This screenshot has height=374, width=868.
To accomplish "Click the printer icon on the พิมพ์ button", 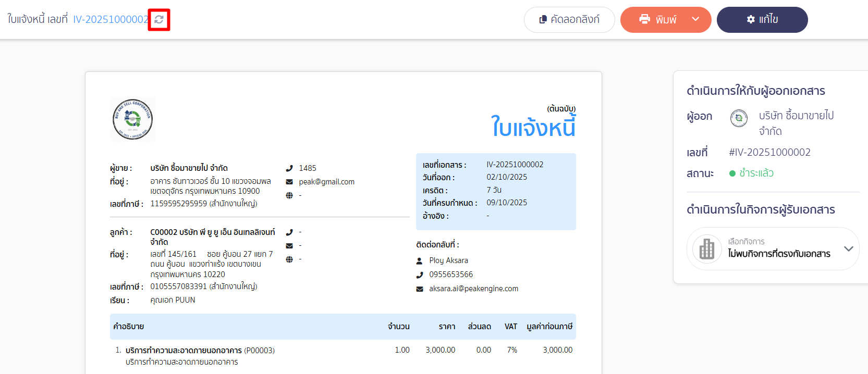I will [x=645, y=19].
